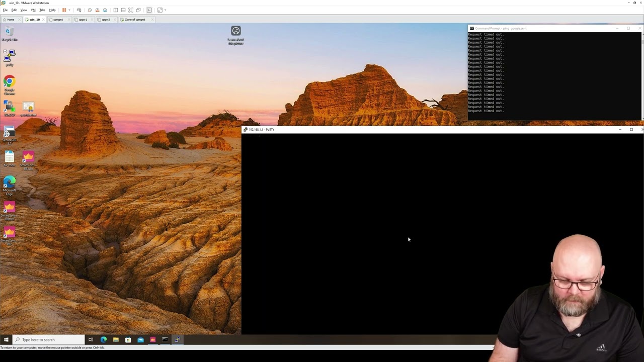This screenshot has height=362, width=644.
Task: Click the console view icon
Action: coord(149,10)
